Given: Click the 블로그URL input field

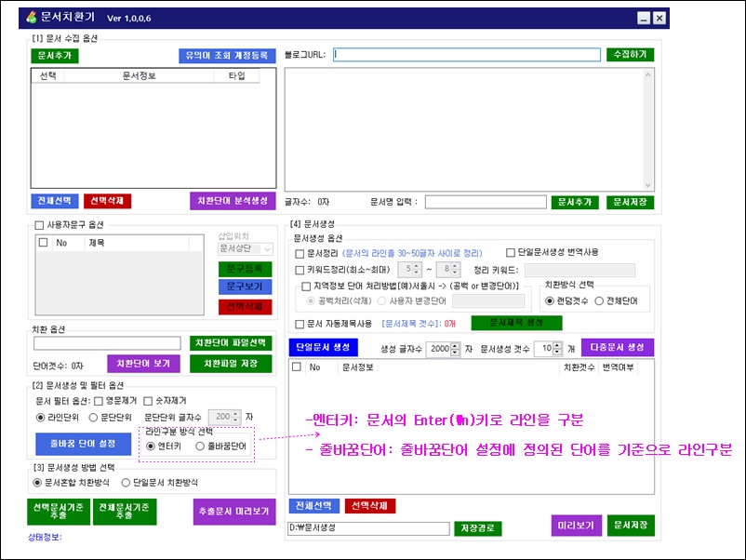Looking at the screenshot, I should pyautogui.click(x=466, y=55).
